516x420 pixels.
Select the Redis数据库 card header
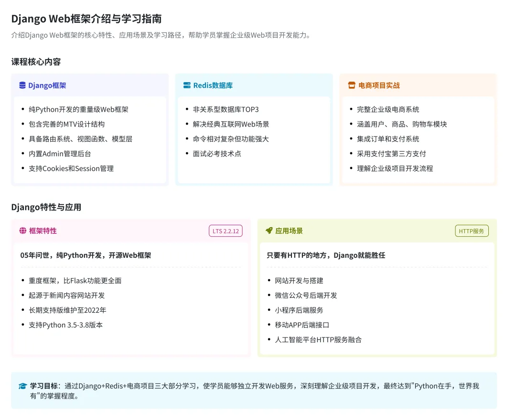coord(211,85)
